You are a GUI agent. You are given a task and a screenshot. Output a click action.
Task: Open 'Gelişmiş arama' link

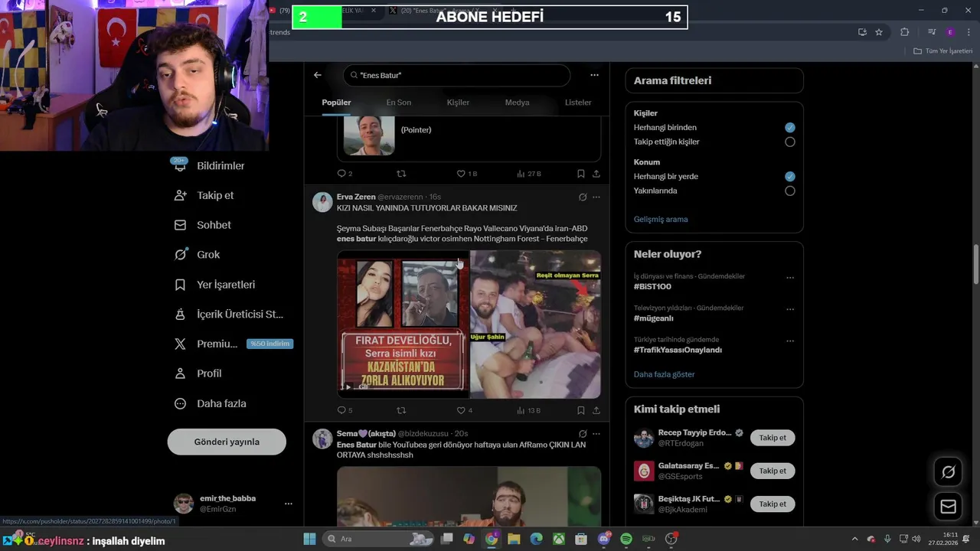tap(661, 219)
